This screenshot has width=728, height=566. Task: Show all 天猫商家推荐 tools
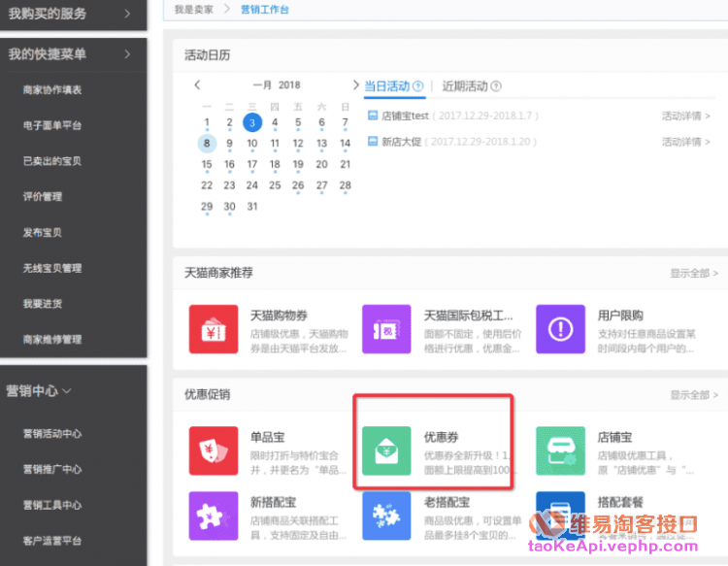tap(694, 273)
